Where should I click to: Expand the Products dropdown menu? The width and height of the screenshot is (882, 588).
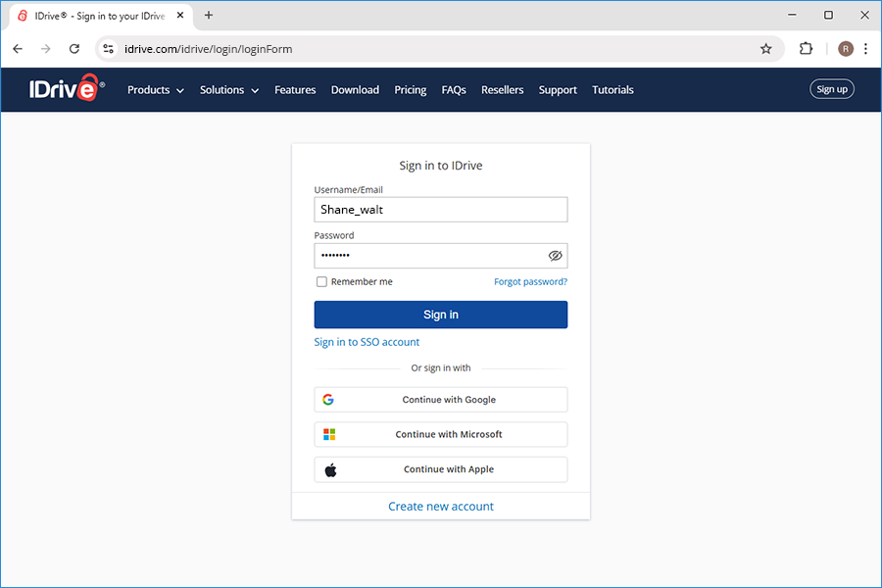[x=156, y=90]
